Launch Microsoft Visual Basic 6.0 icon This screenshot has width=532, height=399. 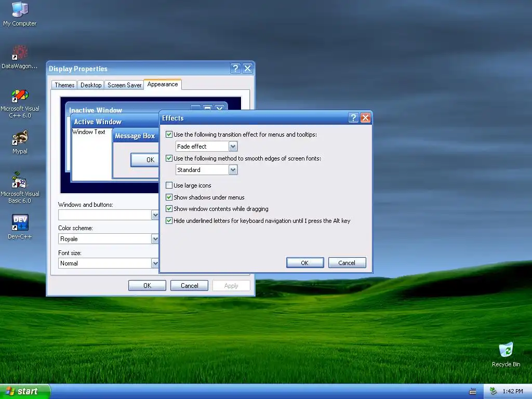tap(20, 188)
